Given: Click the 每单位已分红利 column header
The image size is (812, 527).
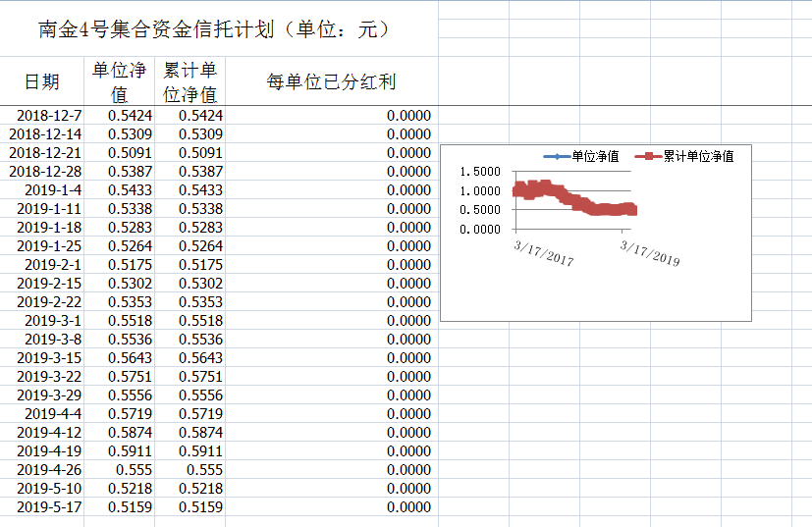Looking at the screenshot, I should coord(332,81).
